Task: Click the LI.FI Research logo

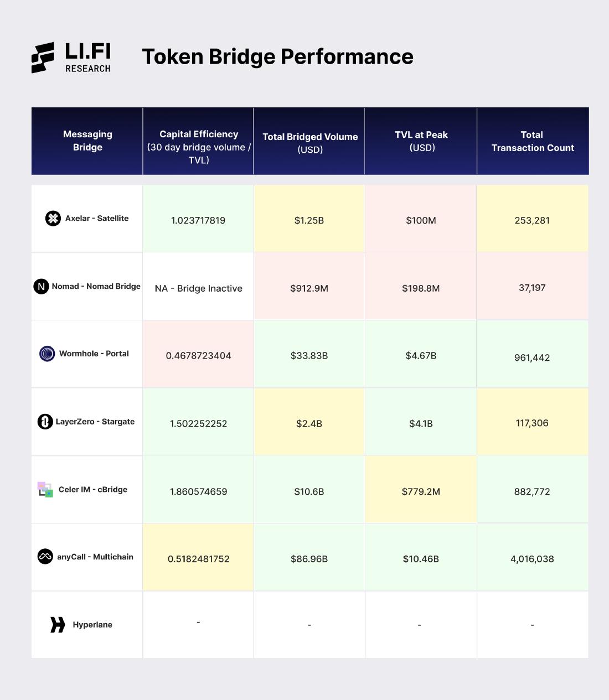Action: point(71,58)
